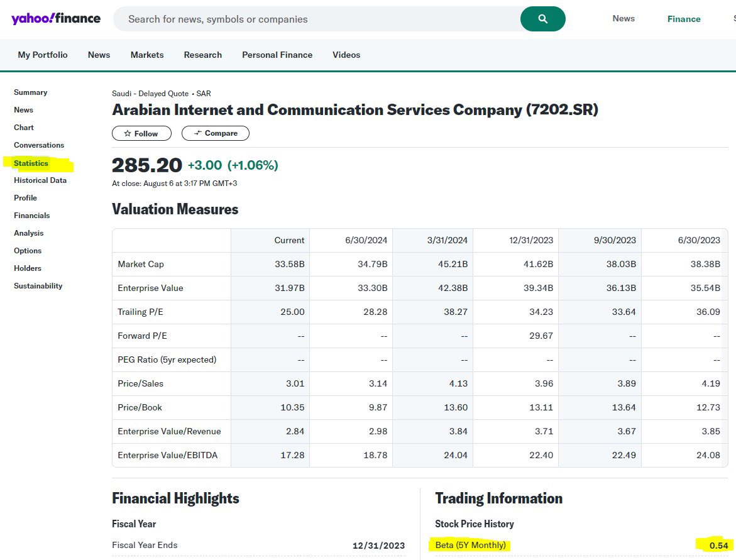Image resolution: width=736 pixels, height=560 pixels.
Task: Open Financials in the sidebar
Action: 32,216
